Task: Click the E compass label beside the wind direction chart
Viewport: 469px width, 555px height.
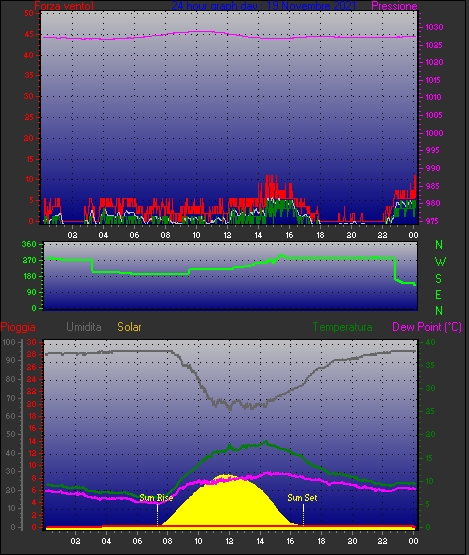Action: point(438,294)
